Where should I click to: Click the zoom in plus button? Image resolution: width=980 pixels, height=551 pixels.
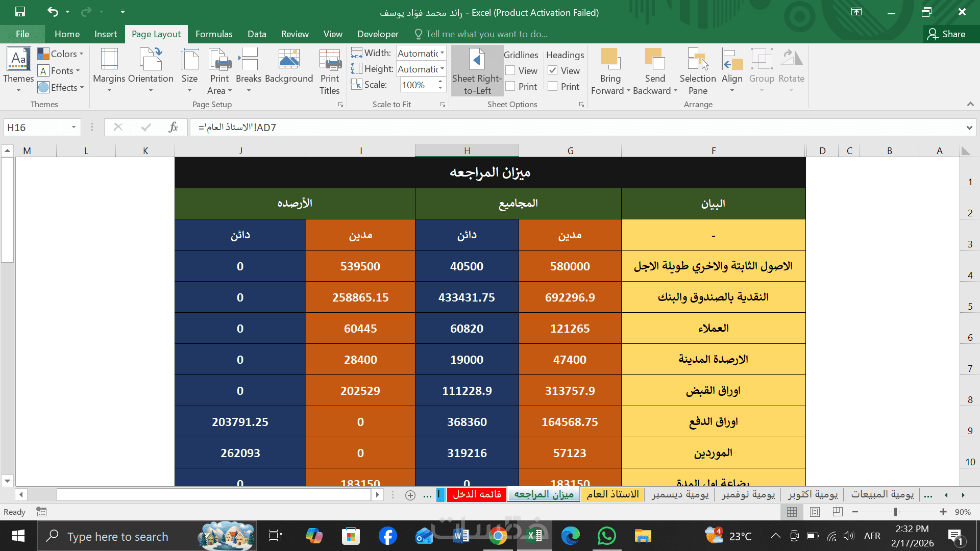(x=943, y=512)
